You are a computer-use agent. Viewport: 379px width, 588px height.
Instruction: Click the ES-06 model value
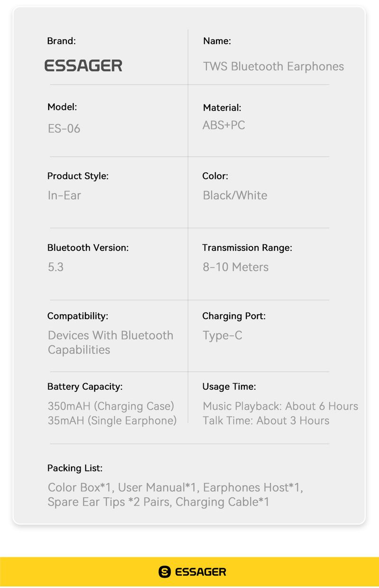tap(64, 129)
